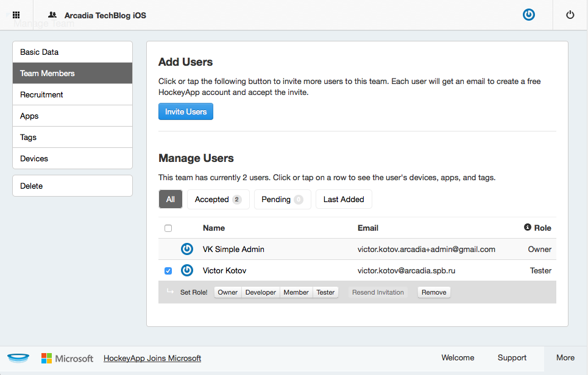Set role to Owner

pyautogui.click(x=228, y=292)
